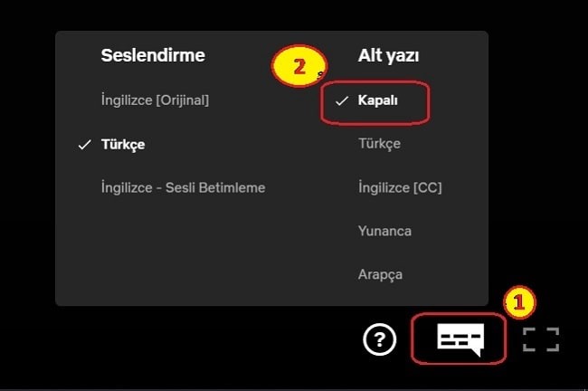Turn subtitles off with Kapalı
The image size is (588, 391).
(x=377, y=100)
